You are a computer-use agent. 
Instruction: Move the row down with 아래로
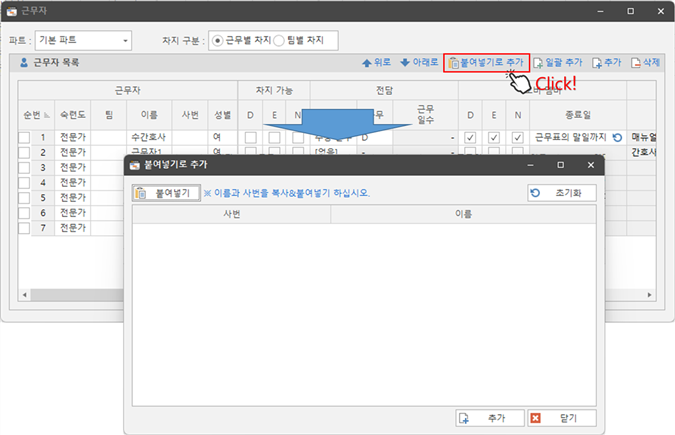click(x=419, y=62)
